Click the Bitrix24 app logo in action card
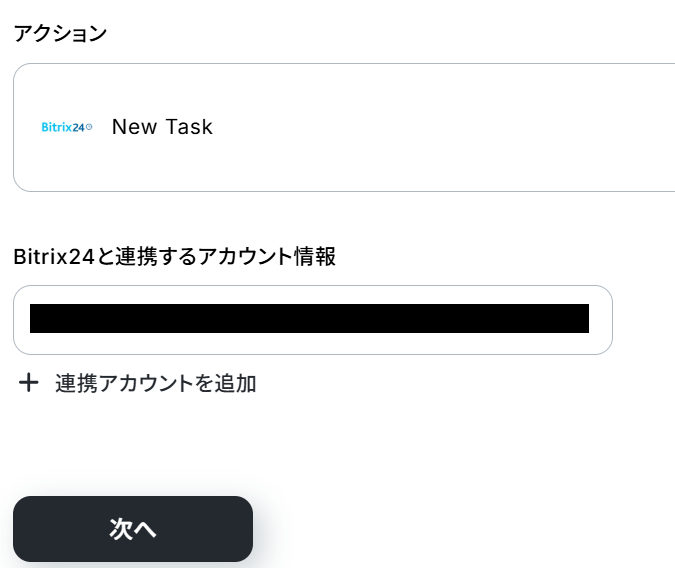 coord(67,127)
